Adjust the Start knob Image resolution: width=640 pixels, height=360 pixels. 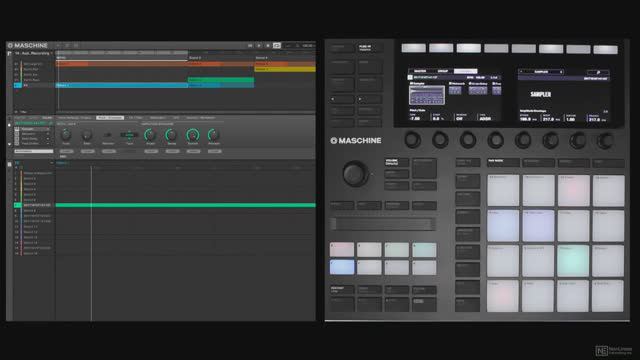tap(87, 135)
